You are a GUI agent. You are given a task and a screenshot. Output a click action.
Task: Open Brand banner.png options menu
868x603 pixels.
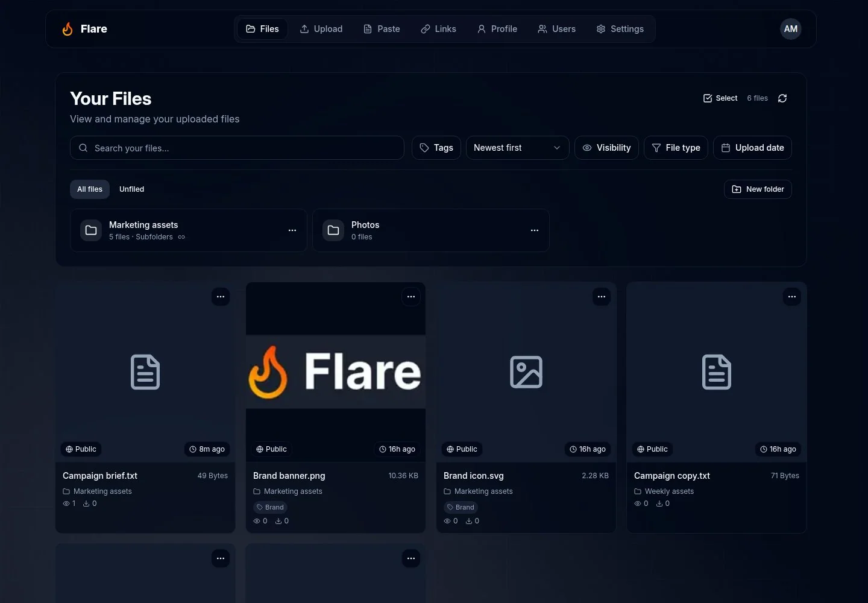coord(411,297)
